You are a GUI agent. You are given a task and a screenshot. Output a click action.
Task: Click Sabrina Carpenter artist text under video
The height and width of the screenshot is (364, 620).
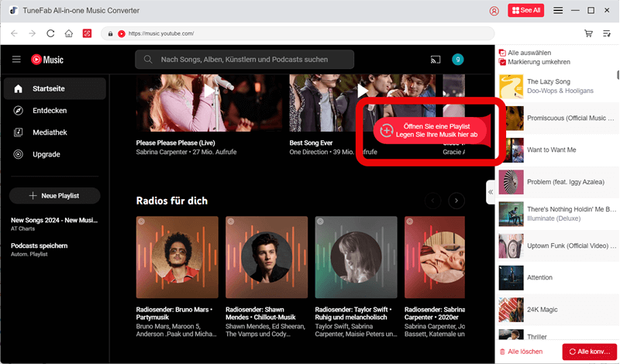(162, 152)
